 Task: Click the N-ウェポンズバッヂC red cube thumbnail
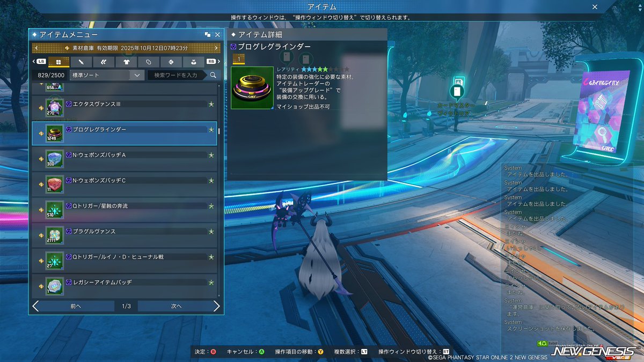(55, 184)
